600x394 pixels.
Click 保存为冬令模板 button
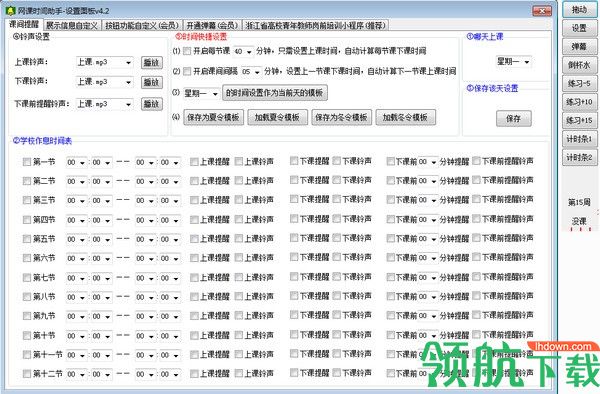pos(341,117)
